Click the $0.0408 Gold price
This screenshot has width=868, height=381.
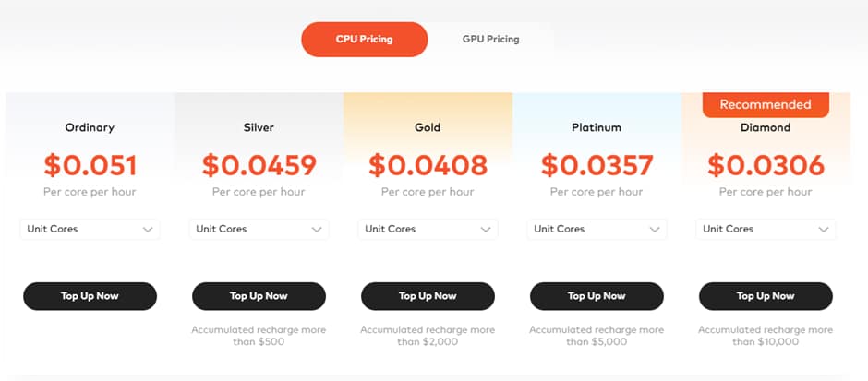(x=428, y=165)
